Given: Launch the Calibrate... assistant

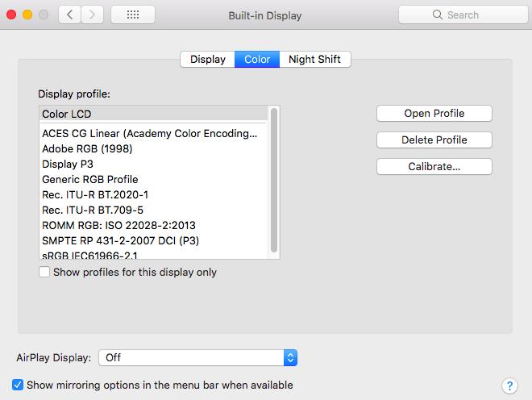Looking at the screenshot, I should (x=434, y=166).
